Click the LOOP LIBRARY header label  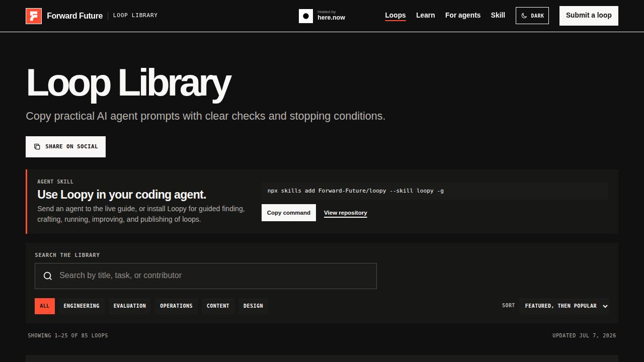pos(135,16)
